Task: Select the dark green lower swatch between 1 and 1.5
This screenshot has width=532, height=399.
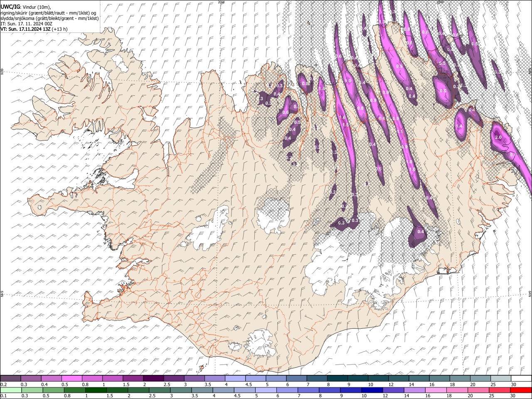Action: [96, 389]
